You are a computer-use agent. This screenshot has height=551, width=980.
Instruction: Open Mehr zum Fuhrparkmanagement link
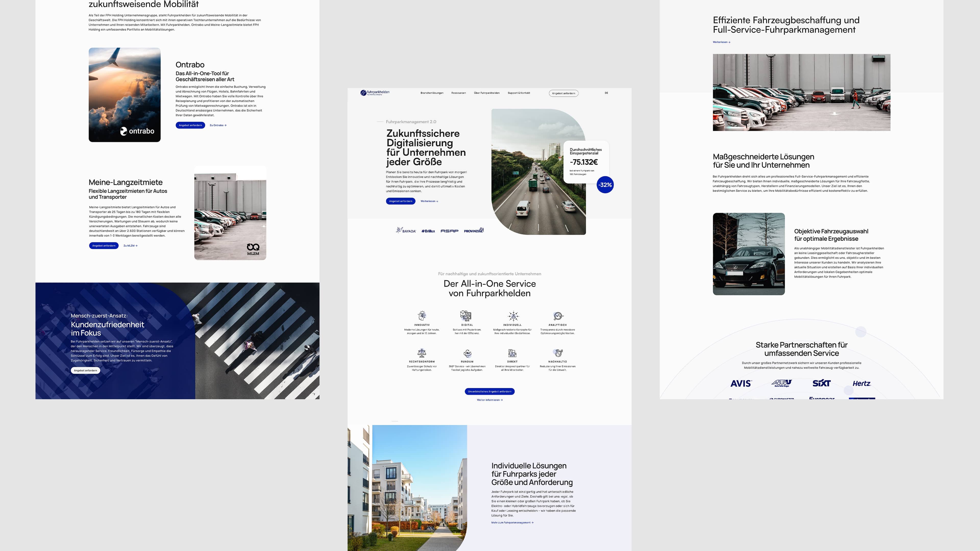pos(512,522)
